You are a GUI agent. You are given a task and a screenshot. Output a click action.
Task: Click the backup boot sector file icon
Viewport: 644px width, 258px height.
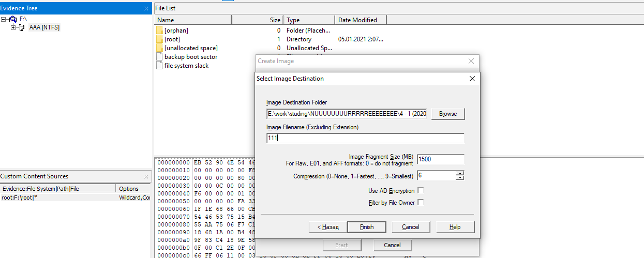[x=159, y=57]
